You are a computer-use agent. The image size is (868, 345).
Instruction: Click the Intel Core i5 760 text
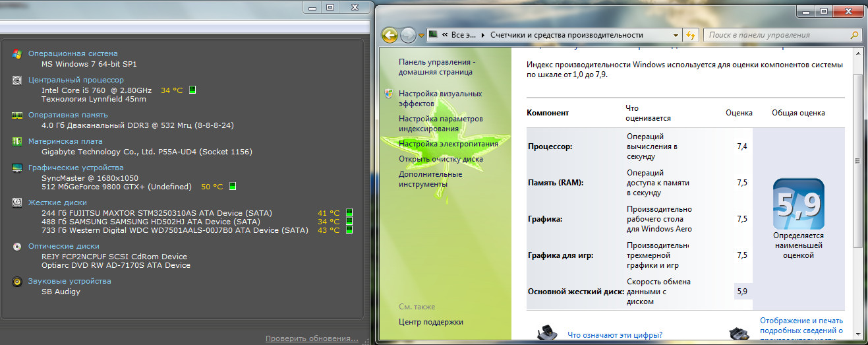tap(96, 90)
